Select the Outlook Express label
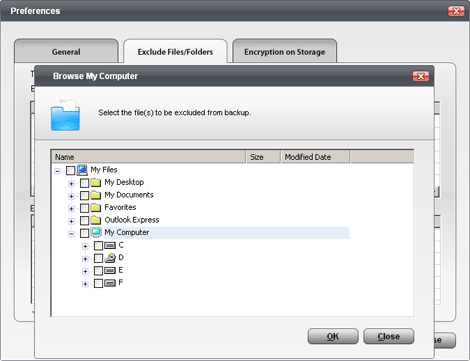470x361 pixels. pos(132,220)
